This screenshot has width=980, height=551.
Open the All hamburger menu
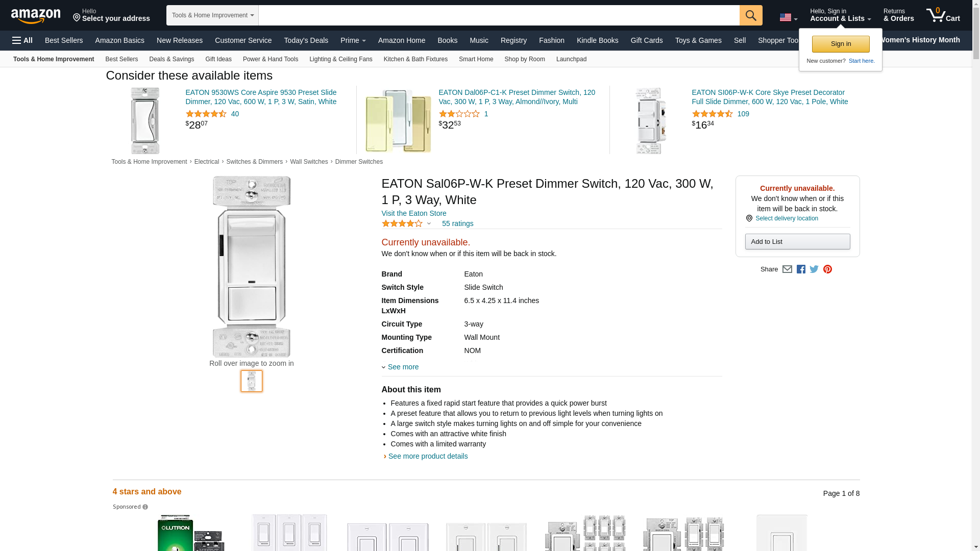(x=22, y=40)
